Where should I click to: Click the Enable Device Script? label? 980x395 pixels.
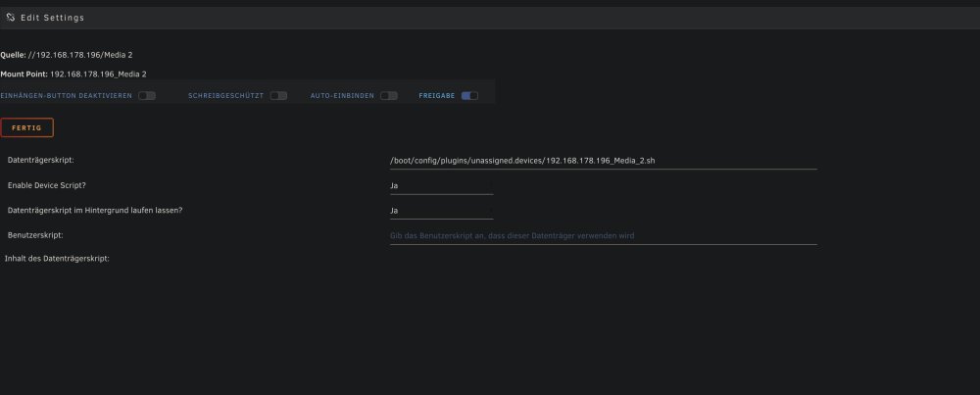[x=47, y=185]
